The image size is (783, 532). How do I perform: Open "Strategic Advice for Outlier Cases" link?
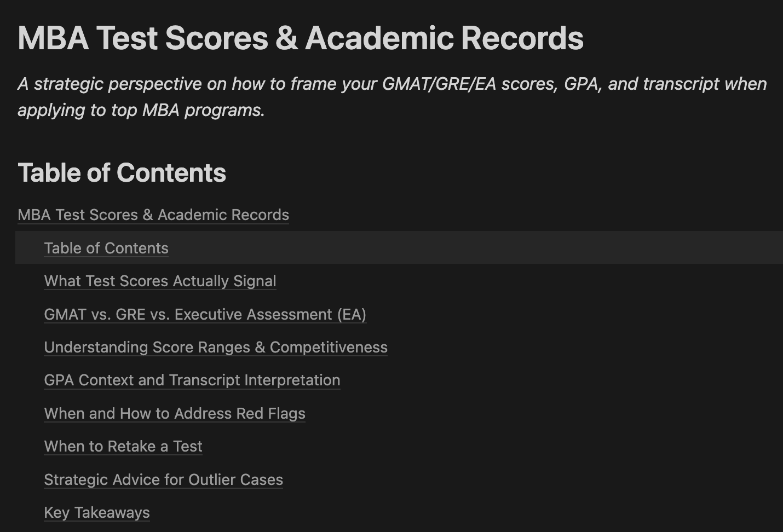(163, 479)
